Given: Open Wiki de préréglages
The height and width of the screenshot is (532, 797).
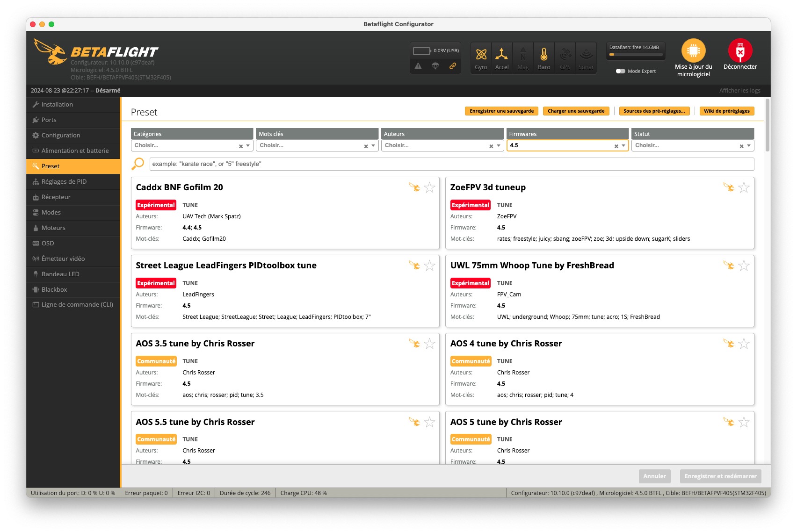Looking at the screenshot, I should (726, 111).
